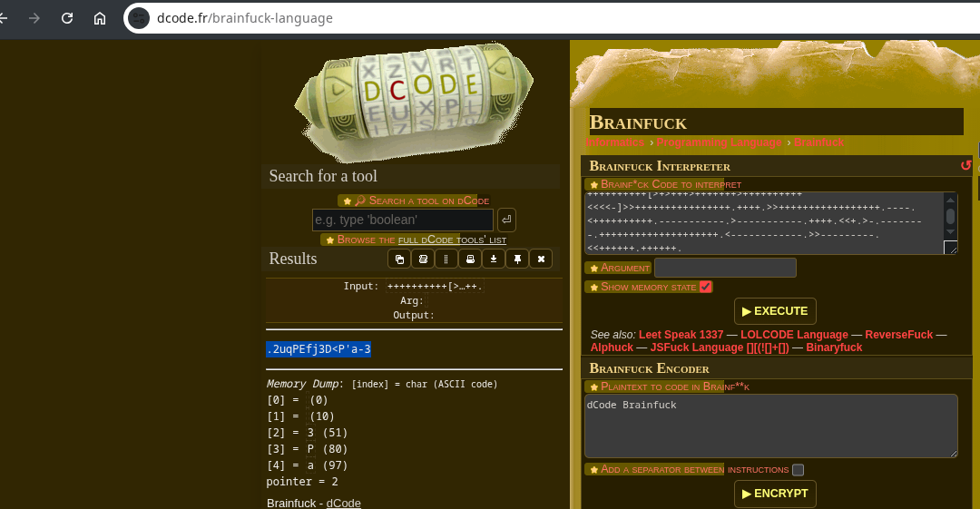This screenshot has height=509, width=980.
Task: Open the Programming Language breadcrumb
Action: (x=719, y=142)
